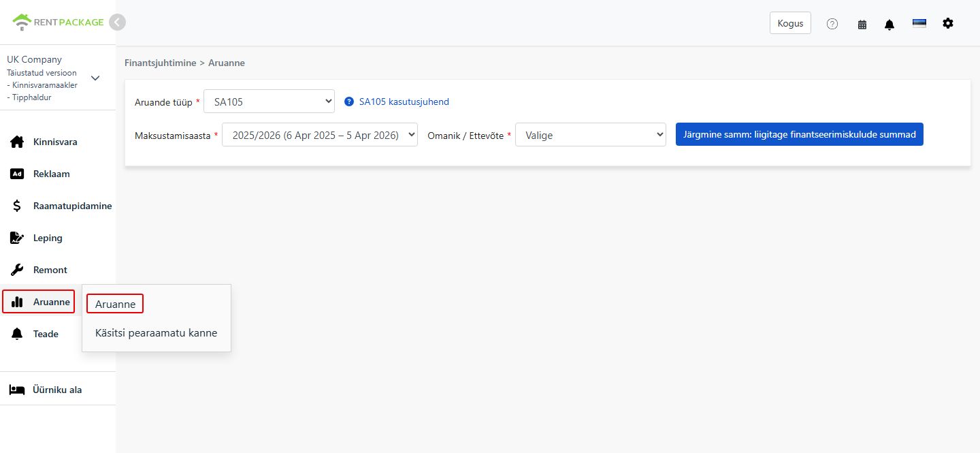Screen dimensions: 980x453
Task: Open the Maksustamisaasta 2025/2026 dropdown
Action: [x=320, y=135]
